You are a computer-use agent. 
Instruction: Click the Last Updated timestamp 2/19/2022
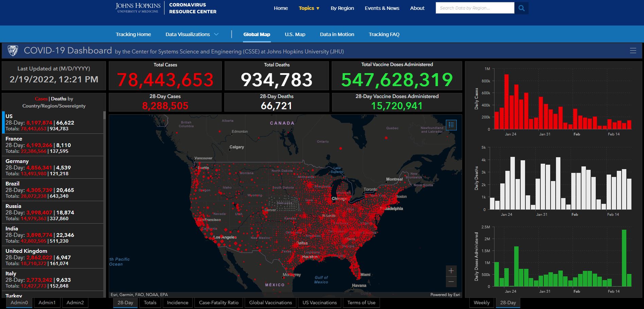(54, 79)
